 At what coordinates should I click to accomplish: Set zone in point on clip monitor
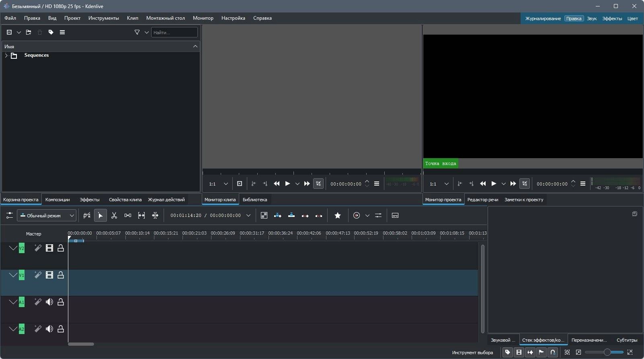pos(254,184)
